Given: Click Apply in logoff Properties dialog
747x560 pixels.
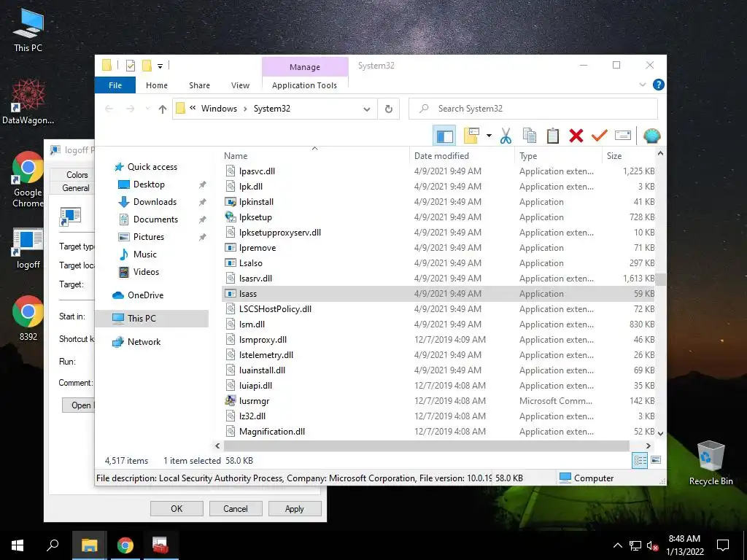Looking at the screenshot, I should point(295,508).
